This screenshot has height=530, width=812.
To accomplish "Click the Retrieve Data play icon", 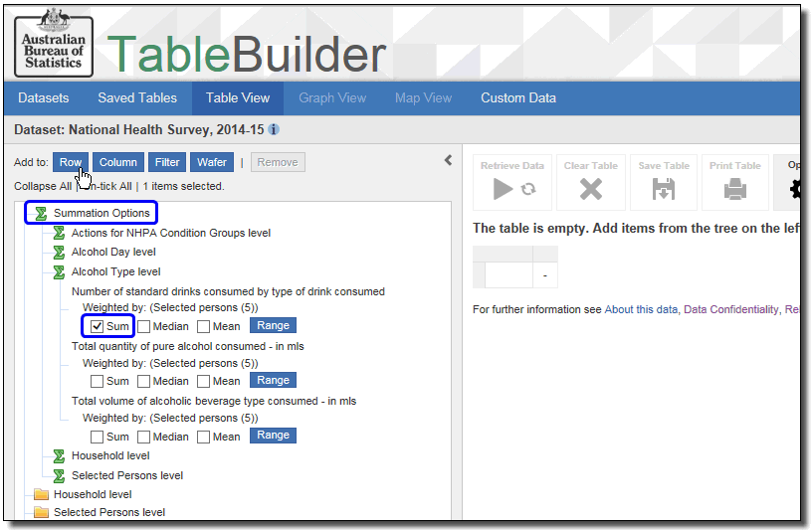I will point(506,189).
